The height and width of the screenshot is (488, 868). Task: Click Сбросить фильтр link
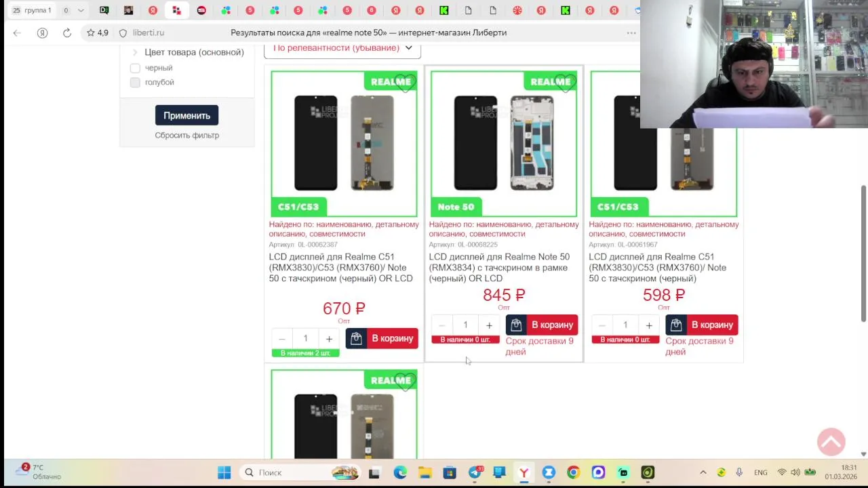point(186,135)
